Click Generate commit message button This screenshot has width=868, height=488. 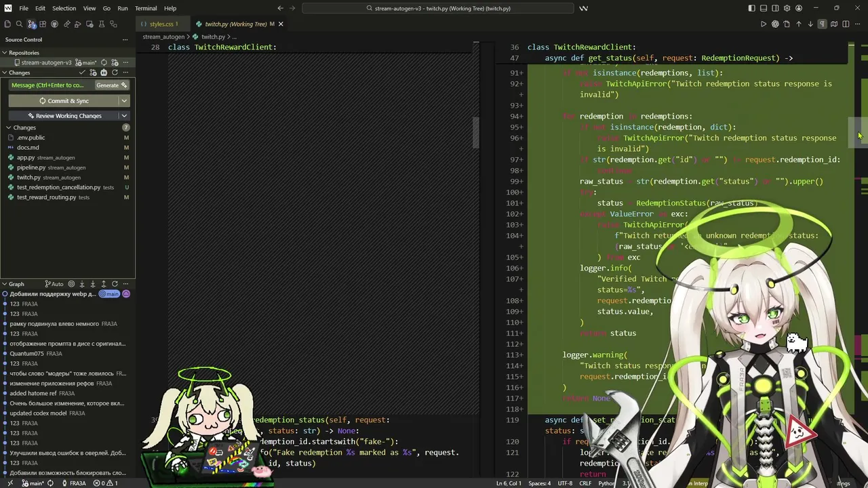[111, 85]
